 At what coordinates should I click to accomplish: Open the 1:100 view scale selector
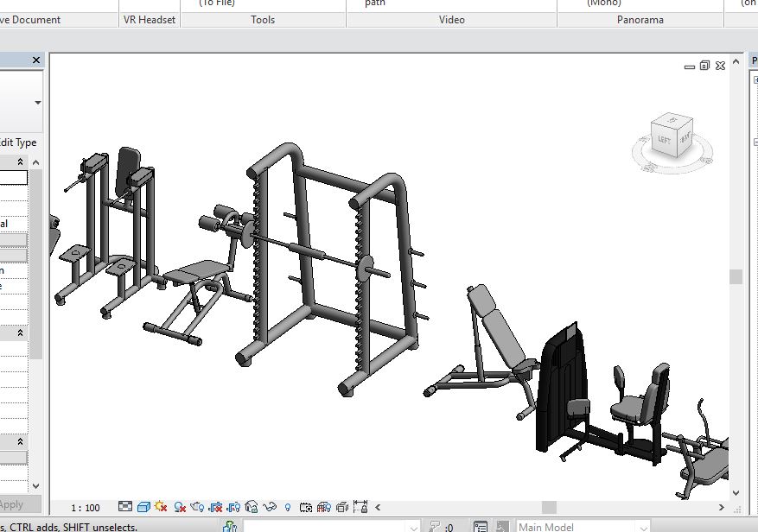pyautogui.click(x=86, y=508)
